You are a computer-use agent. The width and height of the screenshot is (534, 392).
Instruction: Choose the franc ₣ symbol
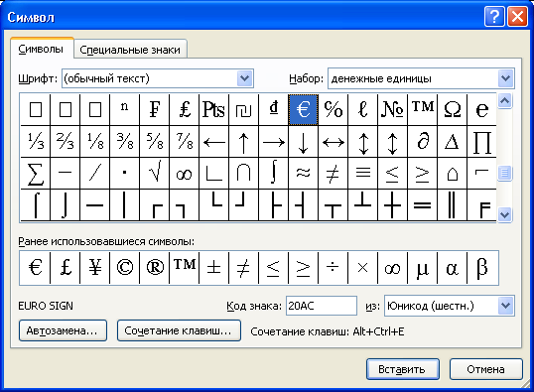154,110
